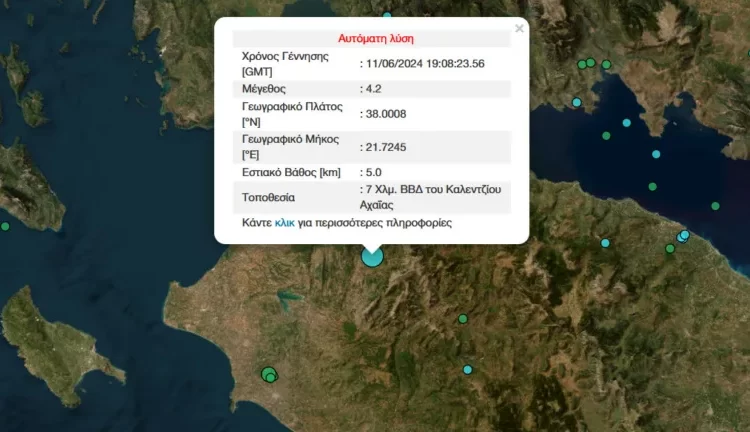The image size is (750, 432).
Task: Click the 'Γεωγραφικό Πλάτος [°N]' label
Action: point(292,114)
